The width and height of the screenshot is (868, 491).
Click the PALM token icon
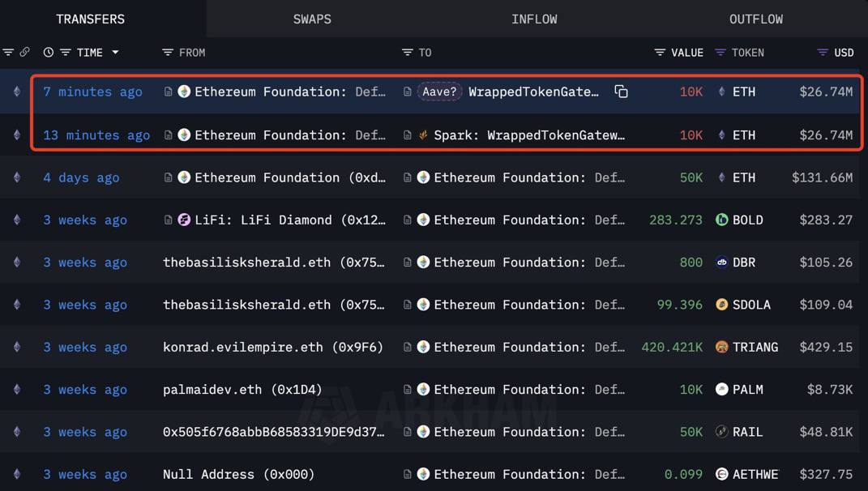[722, 389]
